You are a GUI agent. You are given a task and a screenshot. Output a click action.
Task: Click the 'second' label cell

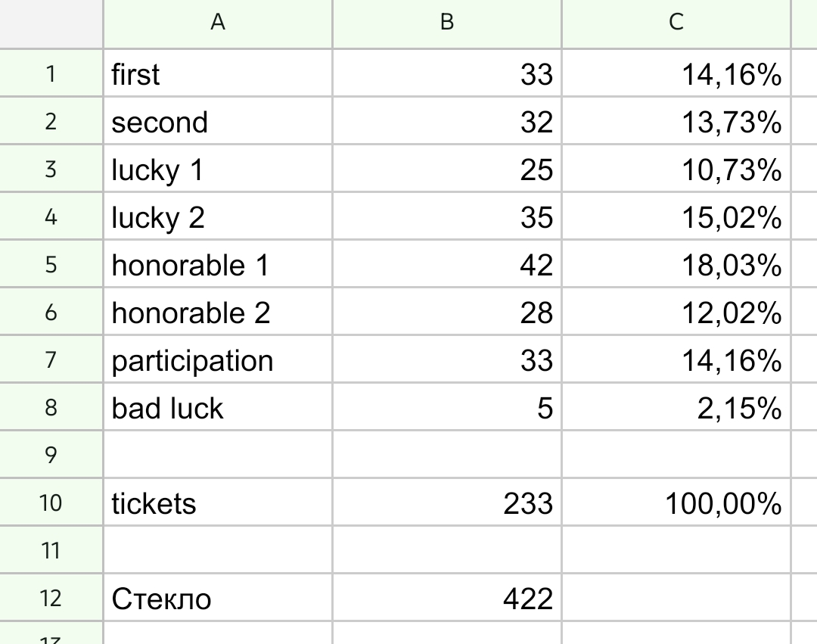pos(218,122)
